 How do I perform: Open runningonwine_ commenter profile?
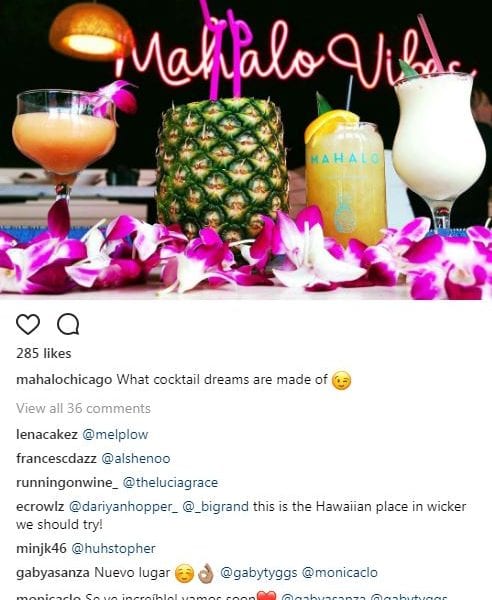(x=67, y=483)
